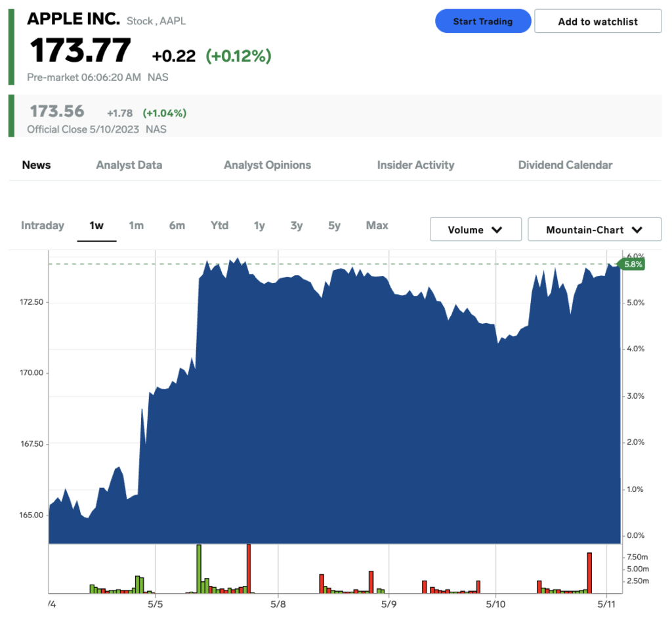This screenshot has width=672, height=620.
Task: Click the 5/8 date label
Action: pos(278,604)
